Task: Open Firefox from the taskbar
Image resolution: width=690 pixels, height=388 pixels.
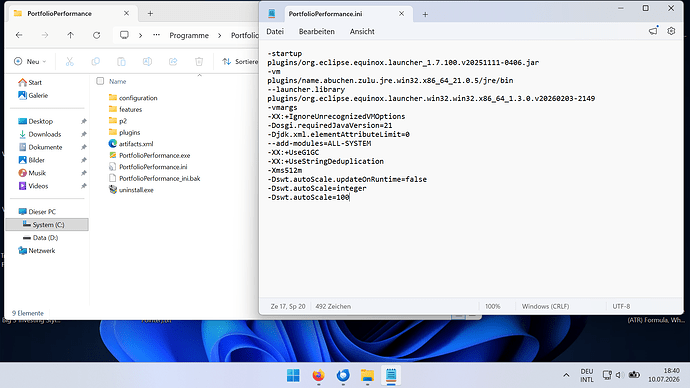Action: coord(318,376)
